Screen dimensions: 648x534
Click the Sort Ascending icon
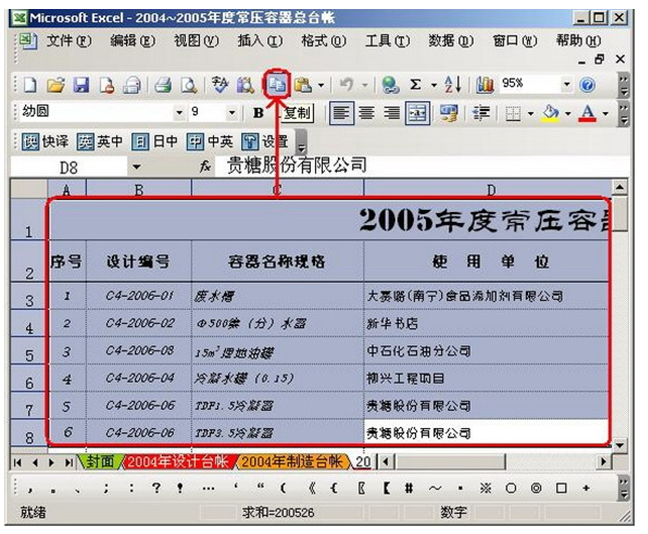click(449, 86)
